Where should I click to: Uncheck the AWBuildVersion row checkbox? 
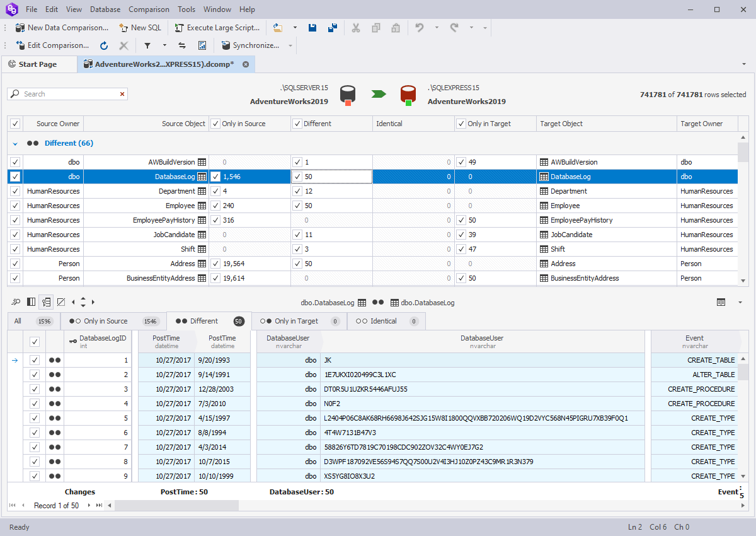pyautogui.click(x=15, y=162)
